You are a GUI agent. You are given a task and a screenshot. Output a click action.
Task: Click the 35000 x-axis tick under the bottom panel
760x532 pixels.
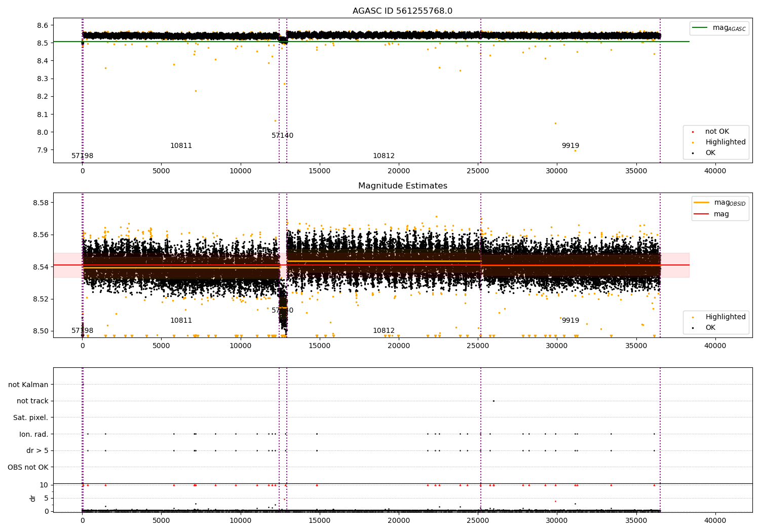tap(636, 521)
